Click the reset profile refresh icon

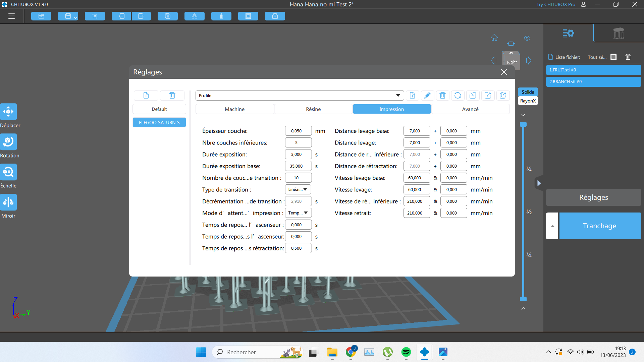point(458,96)
